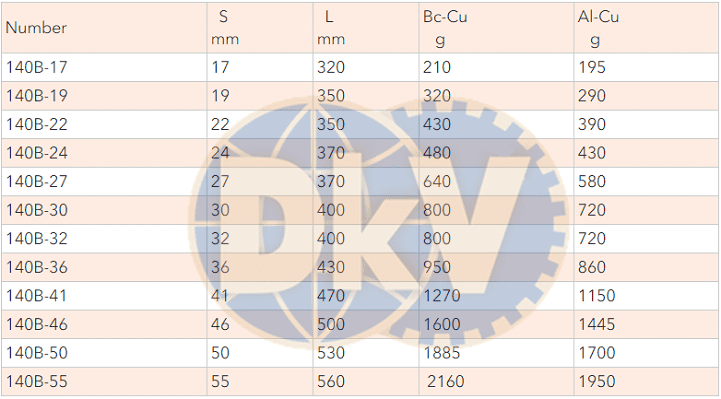
Task: Select the S mm column header
Action: (225, 28)
